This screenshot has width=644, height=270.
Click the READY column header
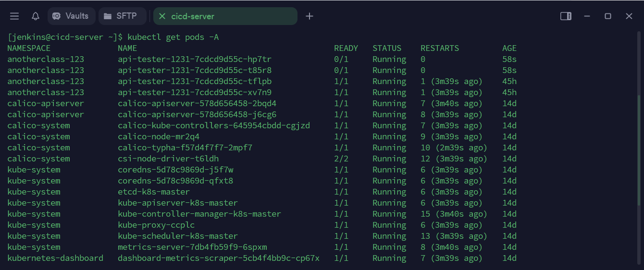tap(346, 48)
